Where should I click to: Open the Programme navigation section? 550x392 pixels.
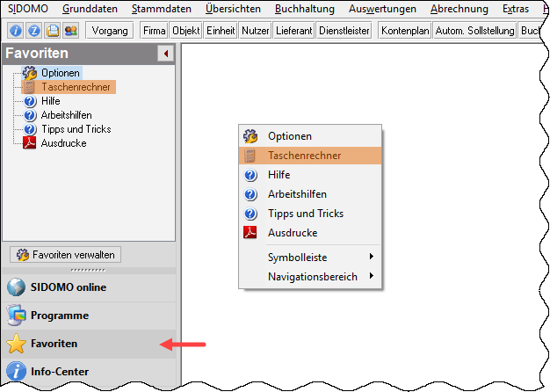[x=89, y=316]
